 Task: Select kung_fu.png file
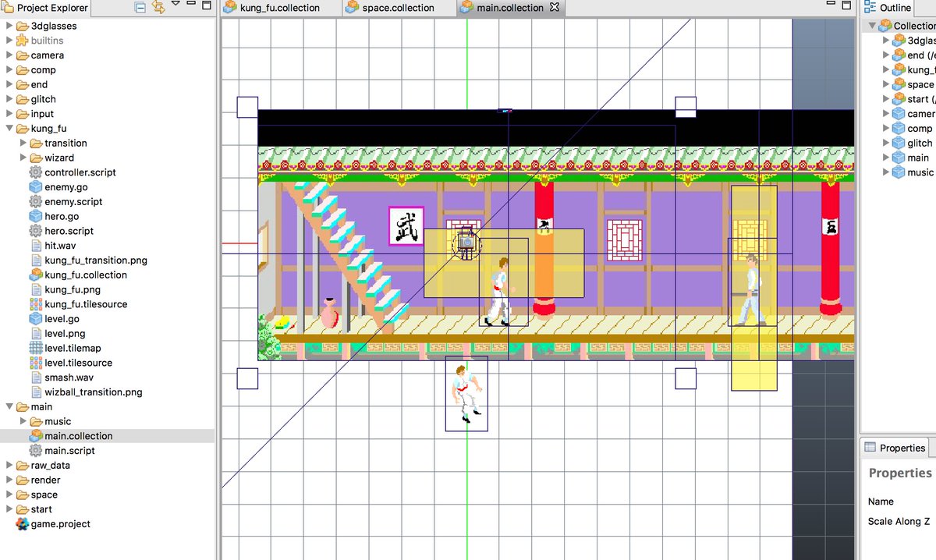point(71,290)
